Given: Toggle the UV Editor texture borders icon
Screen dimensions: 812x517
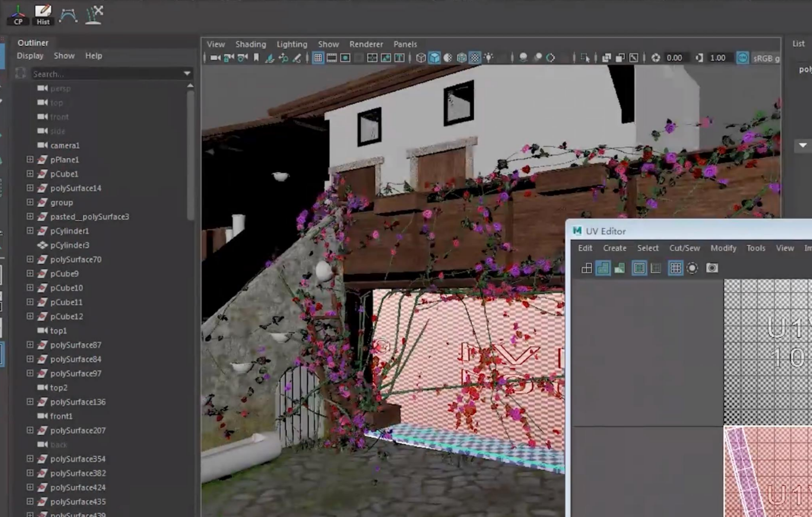Looking at the screenshot, I should [x=639, y=268].
